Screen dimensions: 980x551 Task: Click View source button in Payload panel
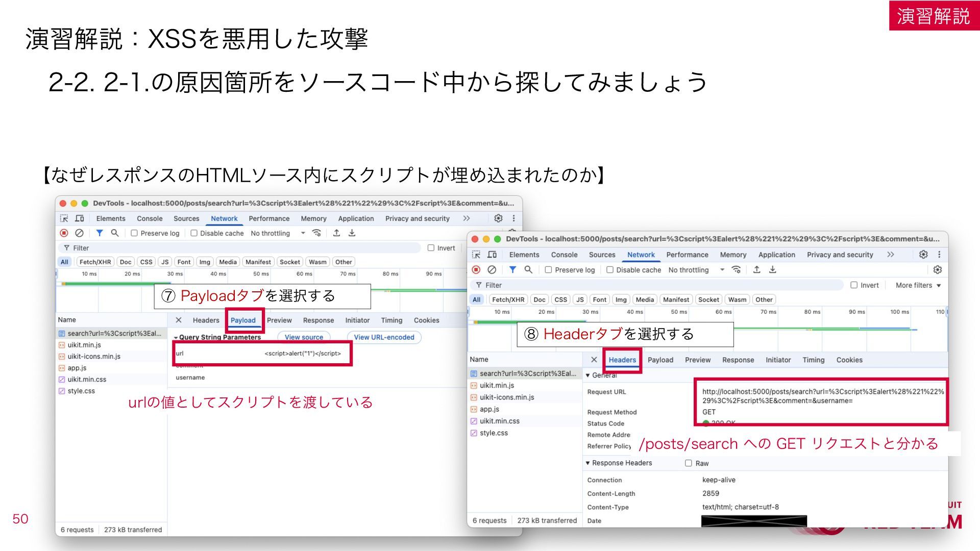point(304,337)
